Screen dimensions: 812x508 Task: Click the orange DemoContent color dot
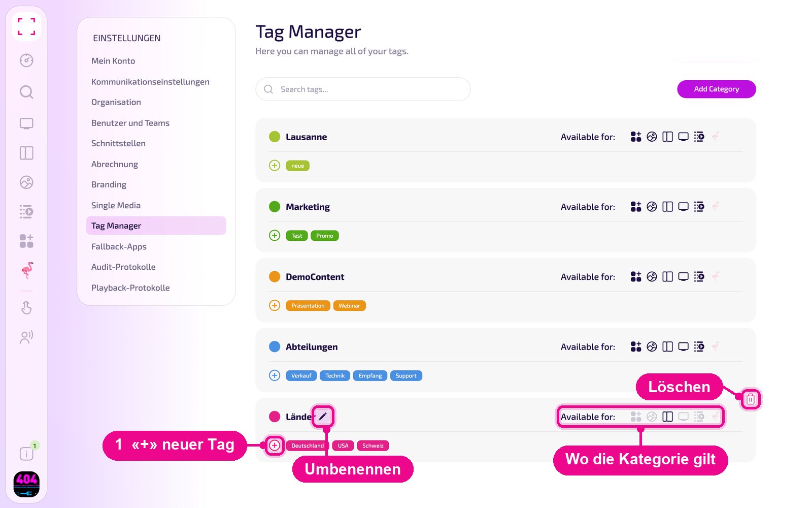(275, 277)
